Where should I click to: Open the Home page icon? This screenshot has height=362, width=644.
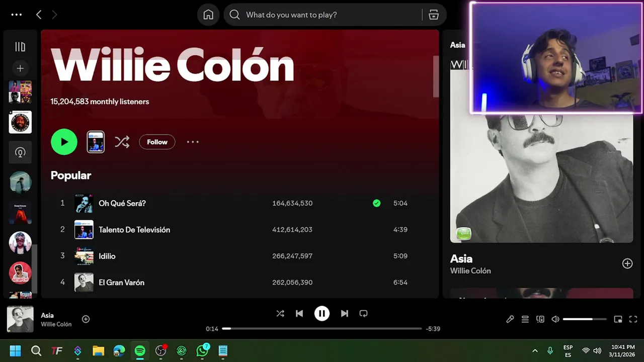[208, 15]
